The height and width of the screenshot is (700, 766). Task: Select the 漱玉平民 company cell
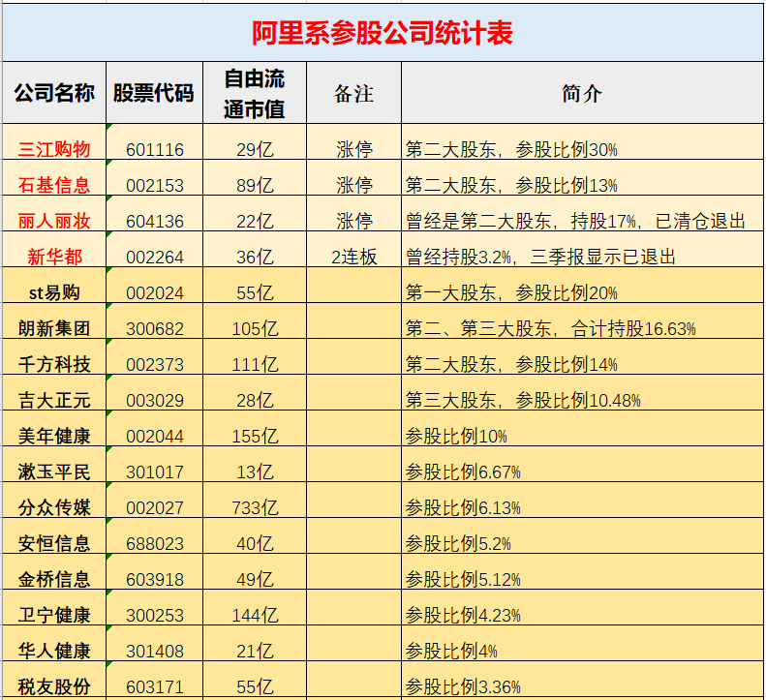click(54, 464)
